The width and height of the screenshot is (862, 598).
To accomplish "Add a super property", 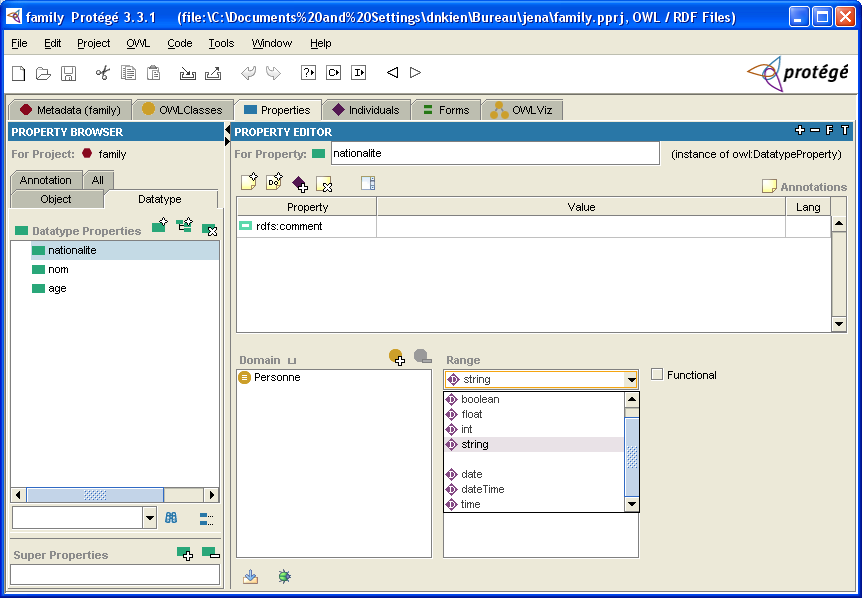I will (x=185, y=553).
